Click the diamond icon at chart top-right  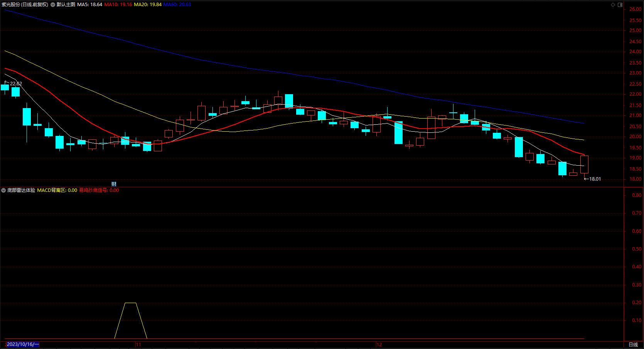613,5
